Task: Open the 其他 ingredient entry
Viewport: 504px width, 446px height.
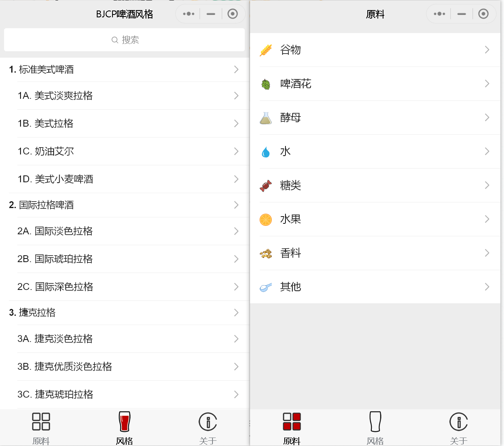Action: click(x=375, y=287)
